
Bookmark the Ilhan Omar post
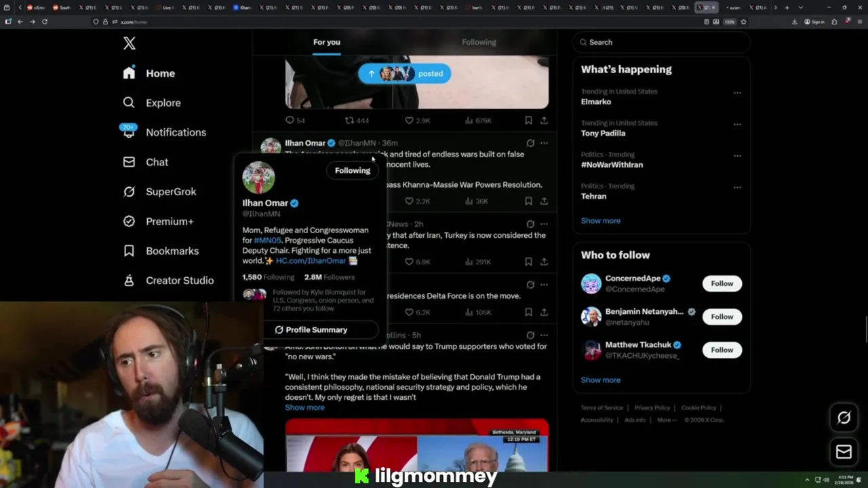click(528, 201)
